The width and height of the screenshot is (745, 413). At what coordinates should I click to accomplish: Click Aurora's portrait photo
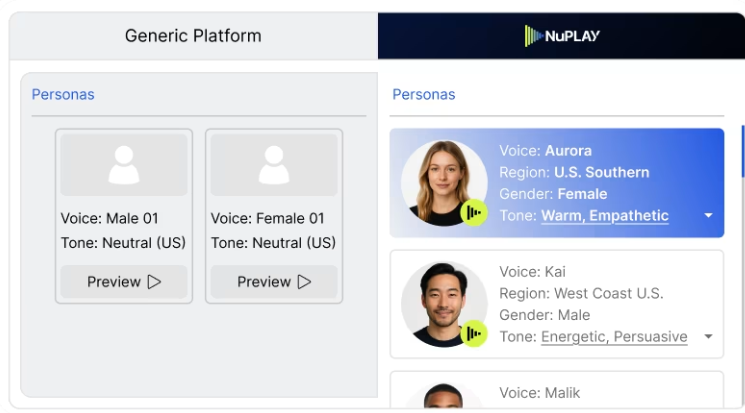tap(438, 182)
